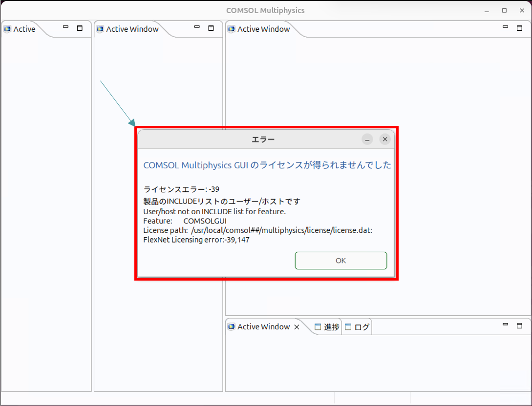
Task: Maximize the middle Active Window panel
Action: tap(211, 28)
